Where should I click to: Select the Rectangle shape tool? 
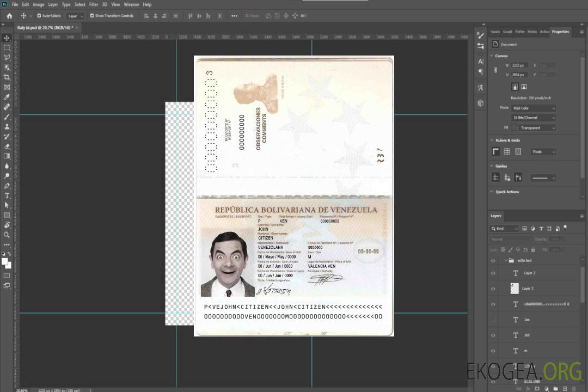7,215
